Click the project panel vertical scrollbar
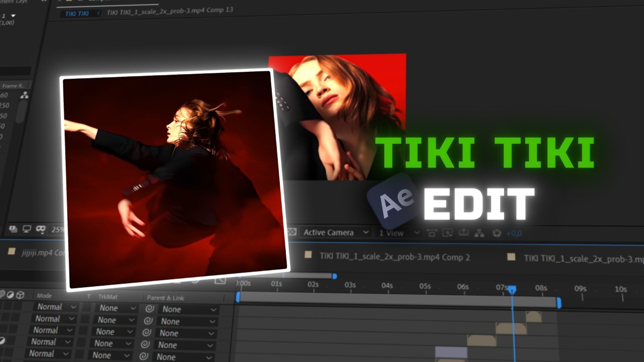 [x=21, y=112]
